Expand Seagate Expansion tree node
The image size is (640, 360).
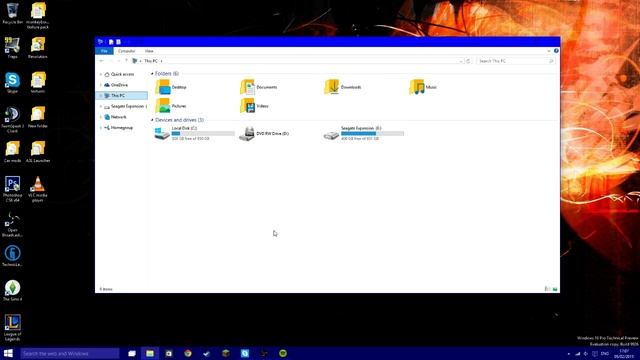(101, 106)
